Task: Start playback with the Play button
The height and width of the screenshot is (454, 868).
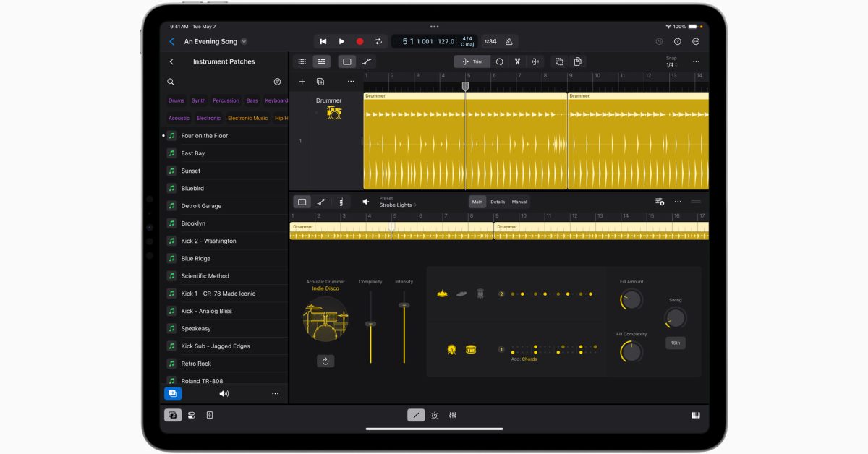Action: pyautogui.click(x=341, y=42)
